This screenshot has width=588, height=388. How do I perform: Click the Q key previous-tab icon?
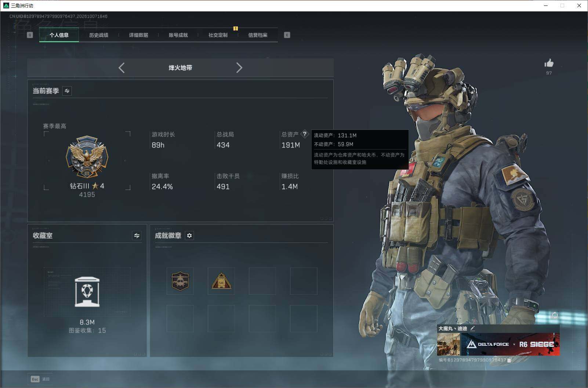tap(30, 35)
